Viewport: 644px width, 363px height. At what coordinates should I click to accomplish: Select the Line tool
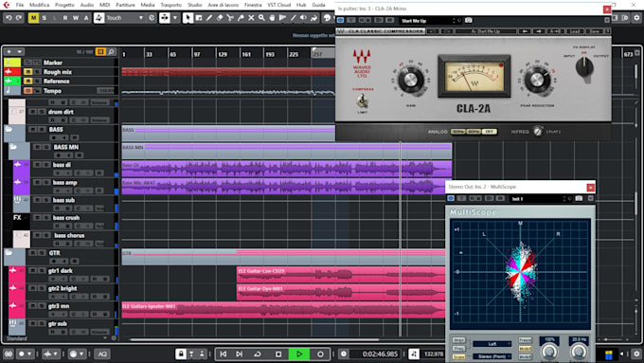293,18
